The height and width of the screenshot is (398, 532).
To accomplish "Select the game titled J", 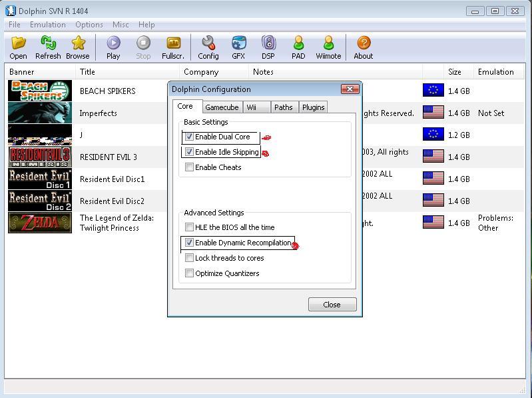I will tap(81, 135).
